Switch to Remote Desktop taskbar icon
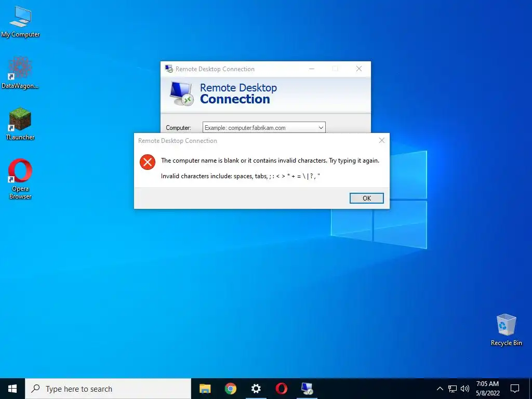This screenshot has width=532, height=399. tap(307, 389)
